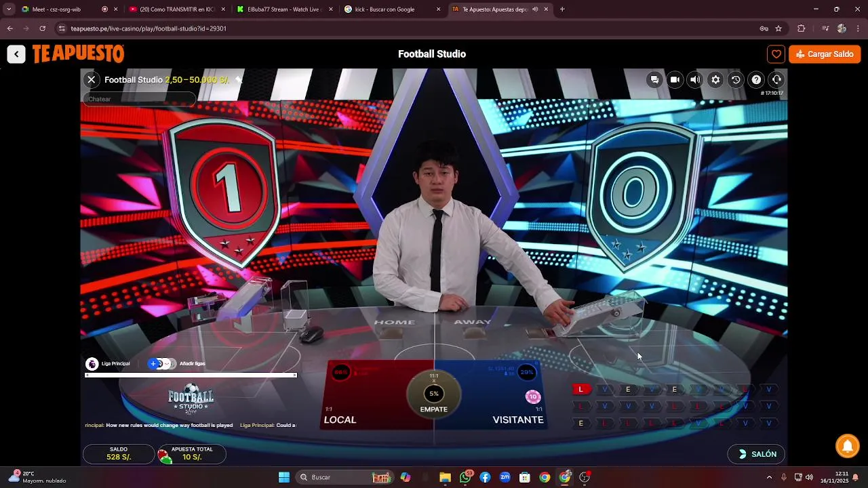Click the red L result in scoreboard
Viewport: 868px width, 488px height.
[580, 389]
